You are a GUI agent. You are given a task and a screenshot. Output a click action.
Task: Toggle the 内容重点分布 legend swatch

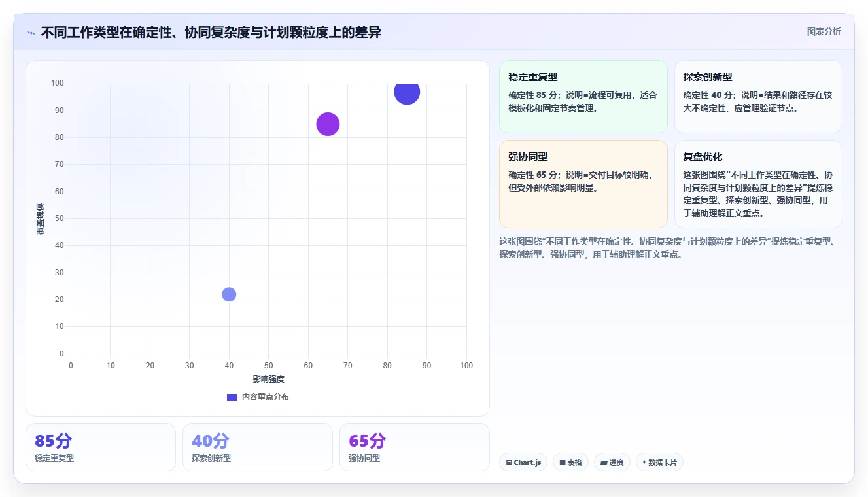pos(232,397)
